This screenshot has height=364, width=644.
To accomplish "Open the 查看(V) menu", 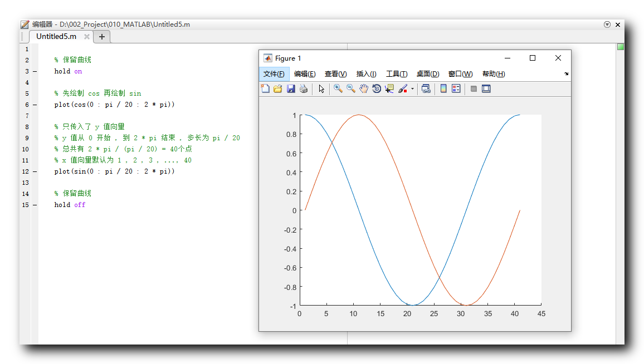I will click(x=335, y=74).
